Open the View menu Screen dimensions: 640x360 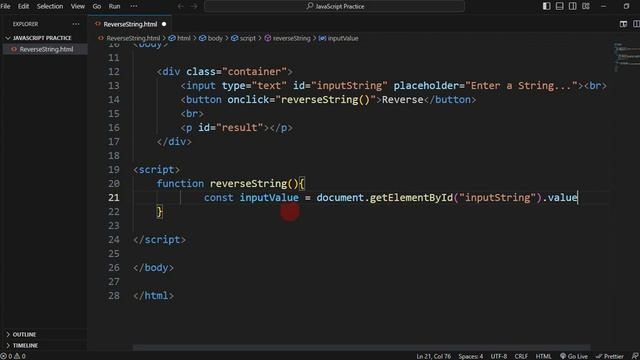78,6
